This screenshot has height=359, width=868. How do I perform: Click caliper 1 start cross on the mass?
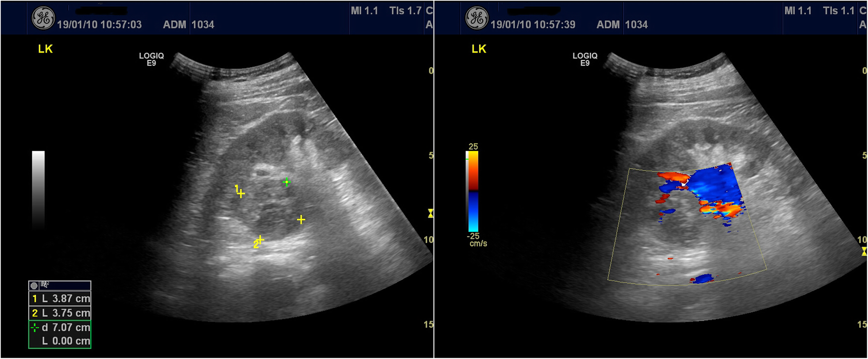tap(241, 194)
